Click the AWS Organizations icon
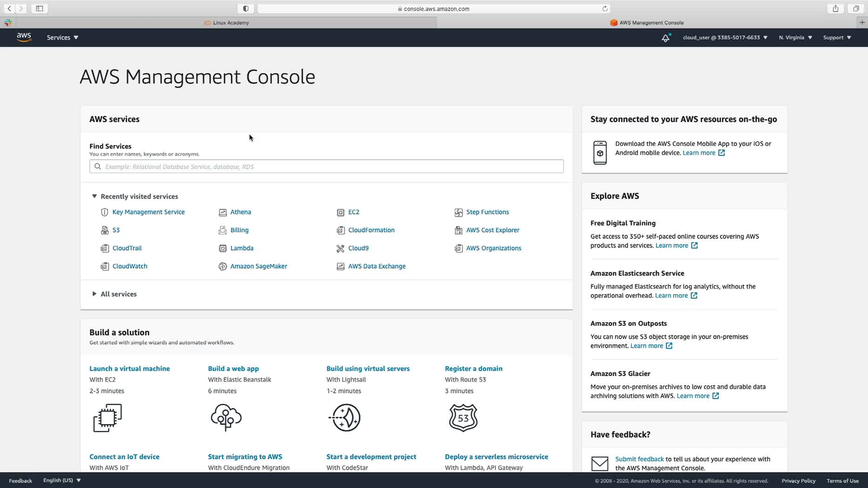Image resolution: width=868 pixels, height=488 pixels. (x=459, y=248)
